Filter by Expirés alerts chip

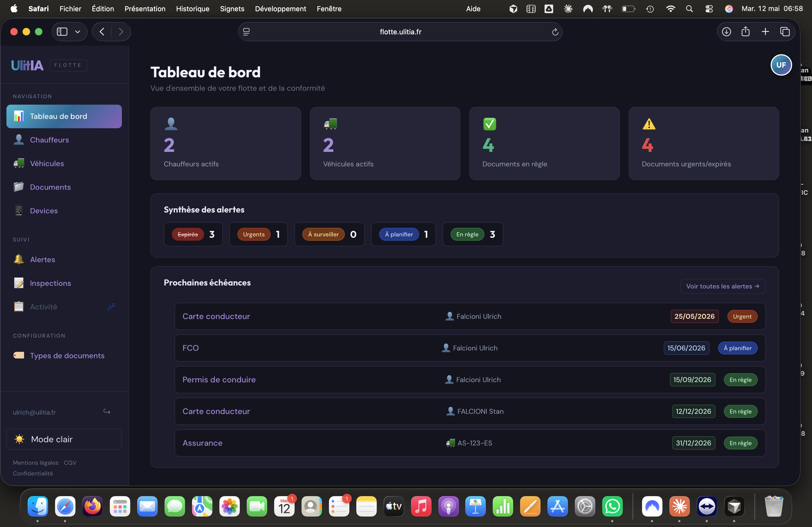pos(193,234)
